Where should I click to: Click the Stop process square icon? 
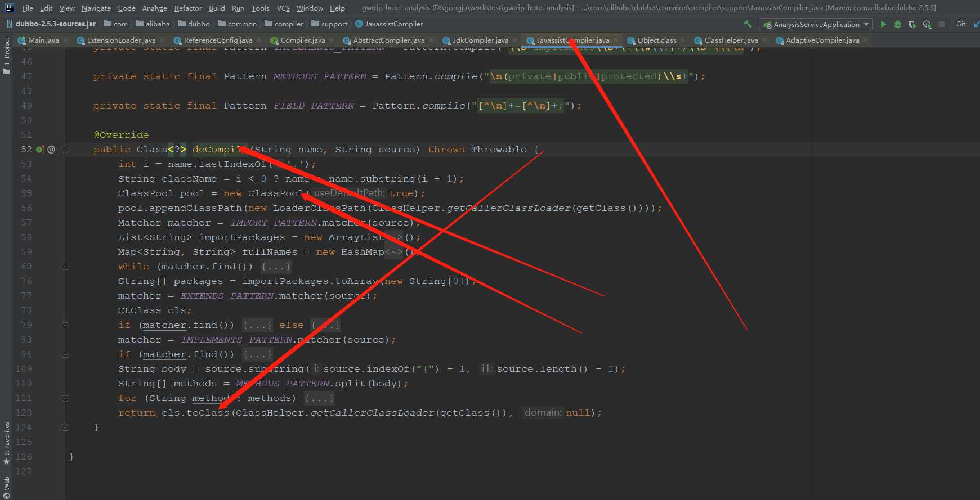coord(942,24)
